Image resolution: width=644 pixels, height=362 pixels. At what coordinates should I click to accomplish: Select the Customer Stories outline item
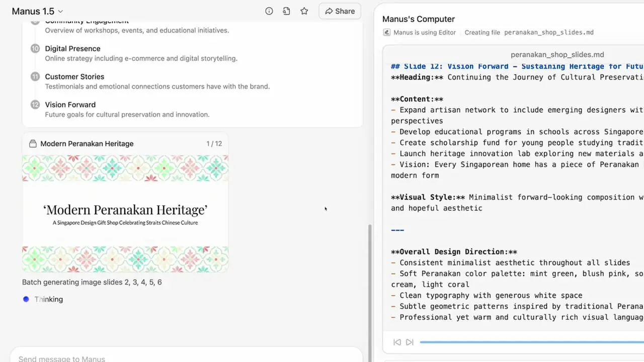tap(74, 77)
